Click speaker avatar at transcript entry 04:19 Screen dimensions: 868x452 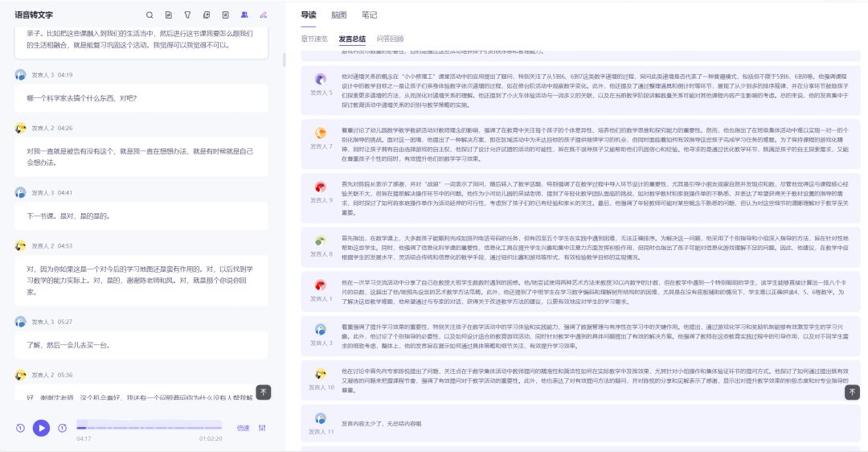[x=20, y=75]
